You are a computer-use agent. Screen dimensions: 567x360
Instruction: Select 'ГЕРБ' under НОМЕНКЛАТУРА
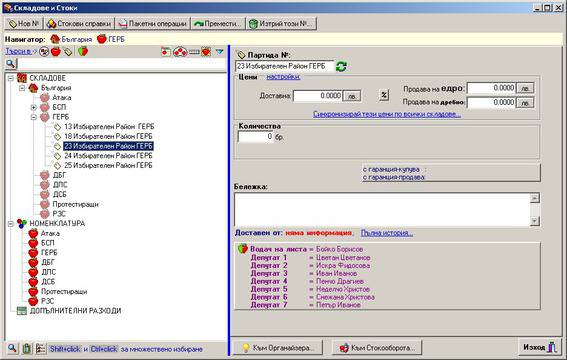(x=49, y=253)
